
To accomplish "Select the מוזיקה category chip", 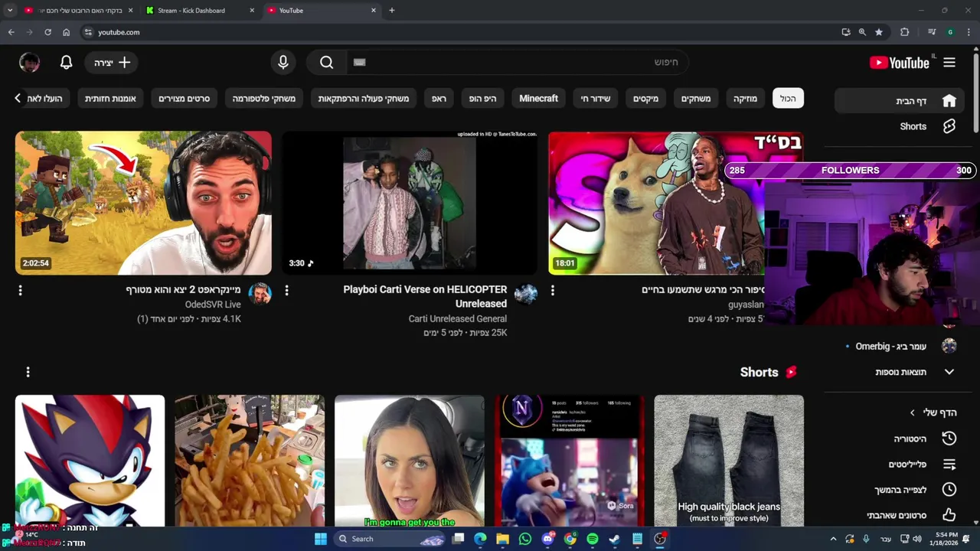I will click(745, 99).
